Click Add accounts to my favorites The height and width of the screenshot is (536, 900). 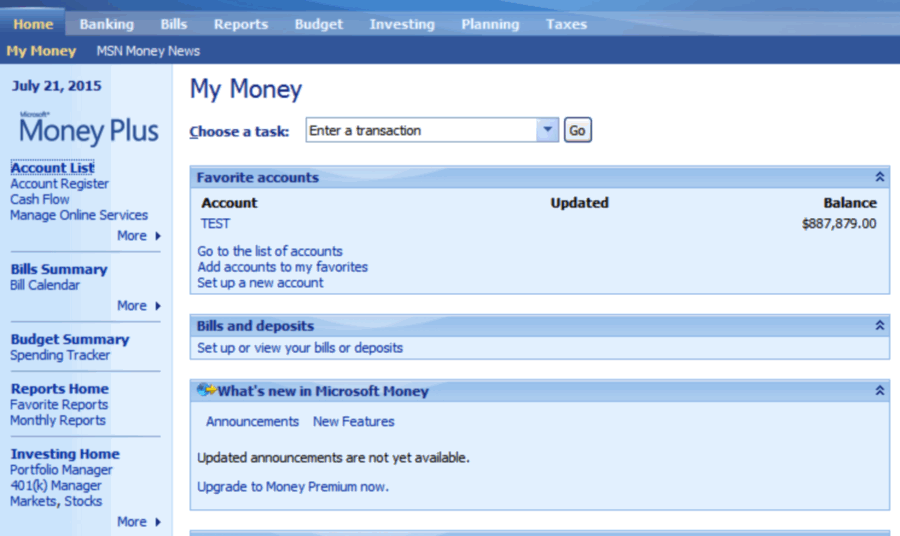coord(282,267)
